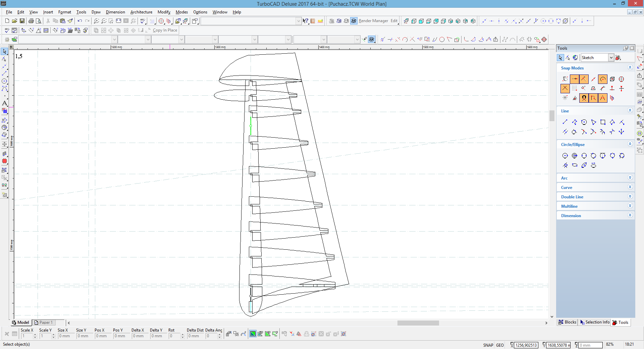The image size is (644, 349).
Task: Select the Ellipse tool in Circle/Ellipse panel
Action: click(575, 165)
